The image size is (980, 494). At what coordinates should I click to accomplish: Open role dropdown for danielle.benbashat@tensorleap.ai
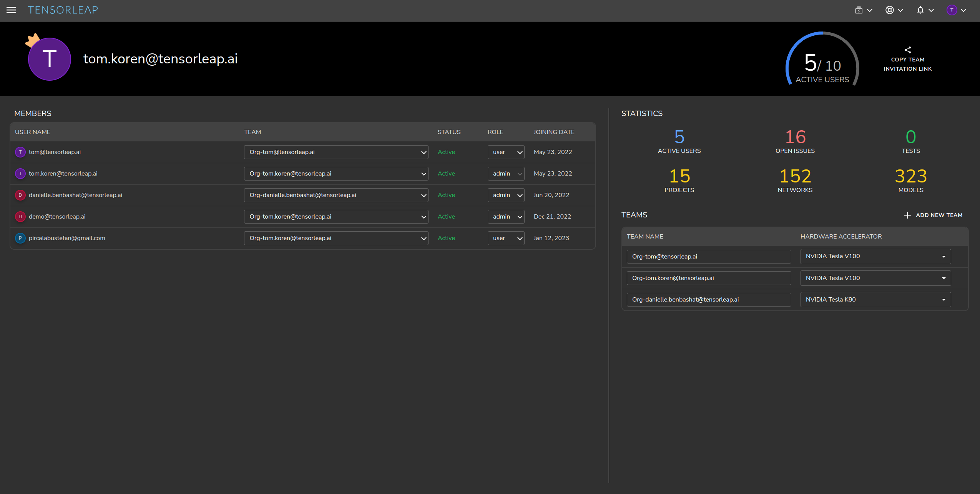[x=506, y=195]
